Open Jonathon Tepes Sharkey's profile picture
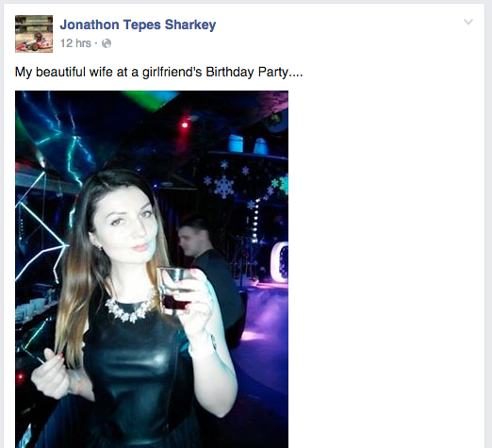492x448 pixels. coord(34,34)
